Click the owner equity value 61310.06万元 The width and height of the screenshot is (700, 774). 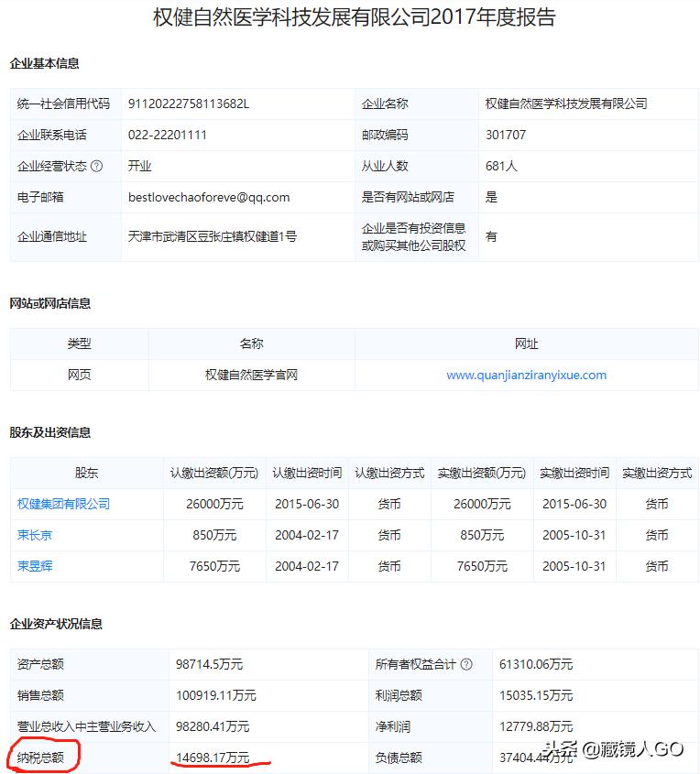536,664
